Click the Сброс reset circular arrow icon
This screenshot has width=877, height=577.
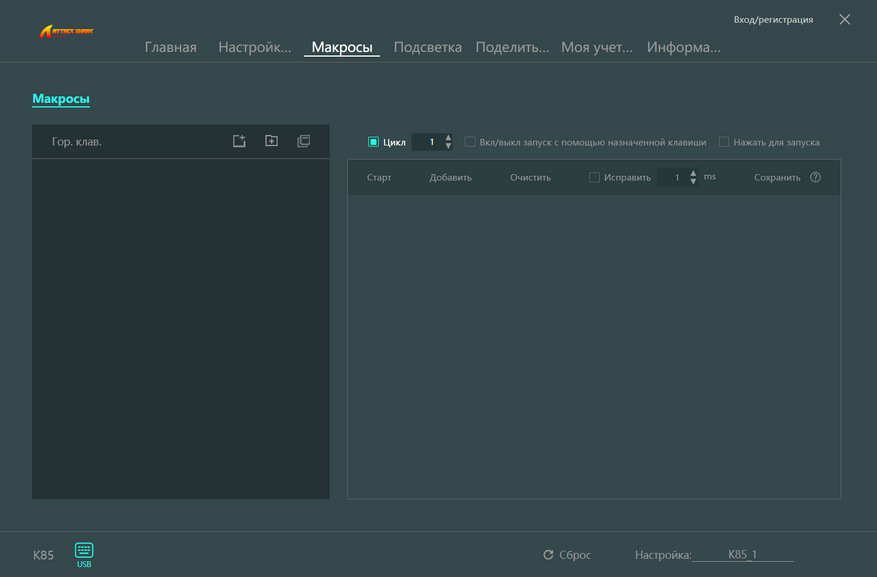pyautogui.click(x=548, y=555)
